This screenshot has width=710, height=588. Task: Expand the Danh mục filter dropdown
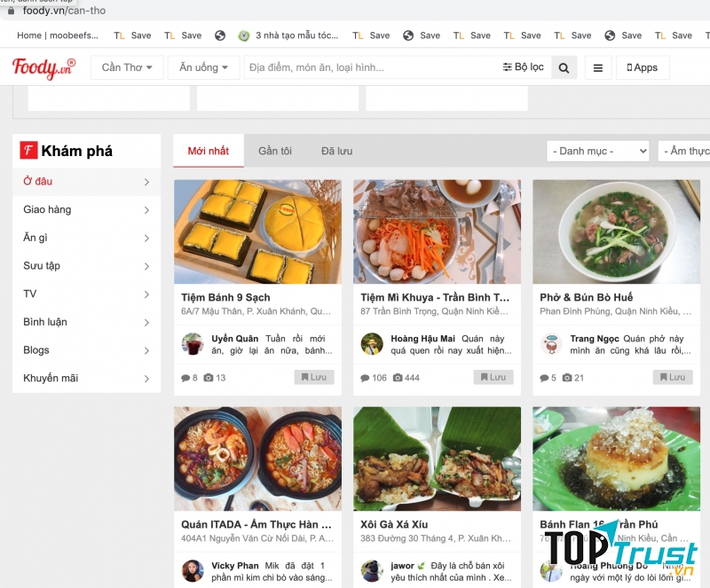point(597,151)
